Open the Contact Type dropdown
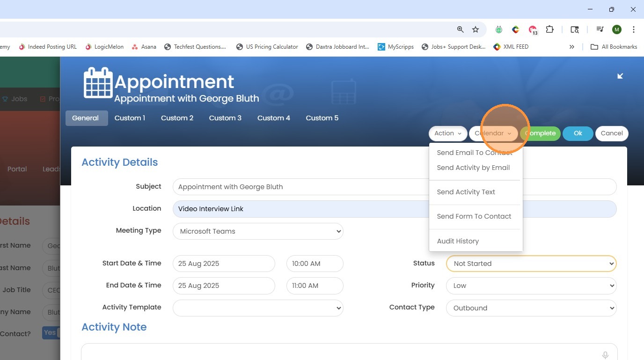Screen dimensions: 644x360 (531, 308)
